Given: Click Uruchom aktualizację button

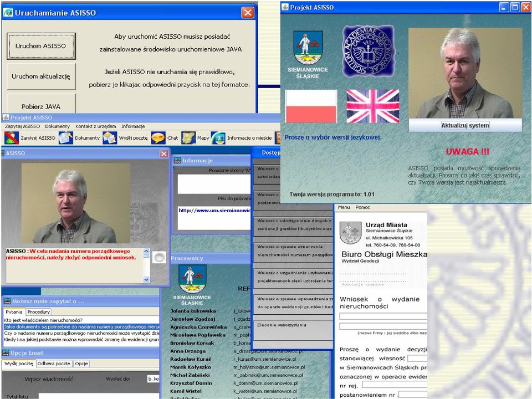Looking at the screenshot, I should click(41, 76).
